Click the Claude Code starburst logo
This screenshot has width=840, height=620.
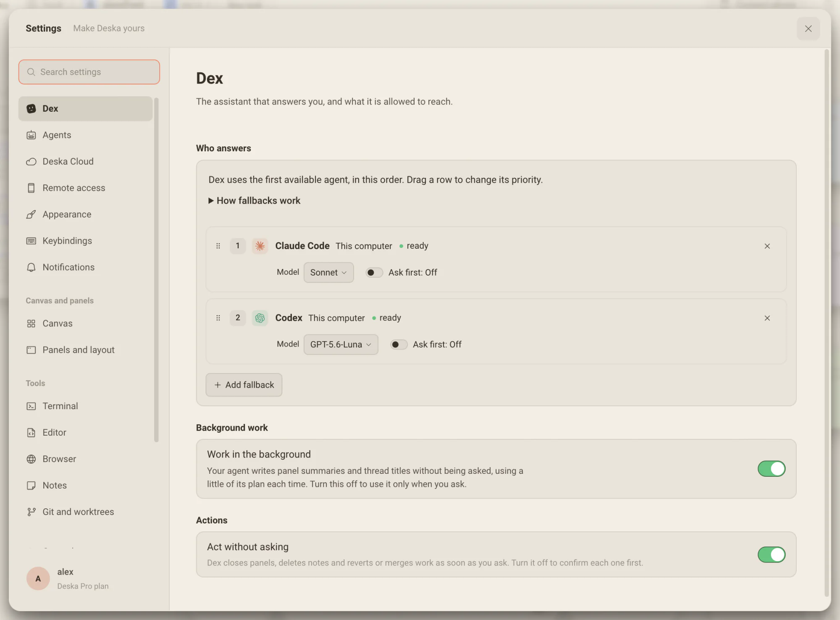coord(260,246)
